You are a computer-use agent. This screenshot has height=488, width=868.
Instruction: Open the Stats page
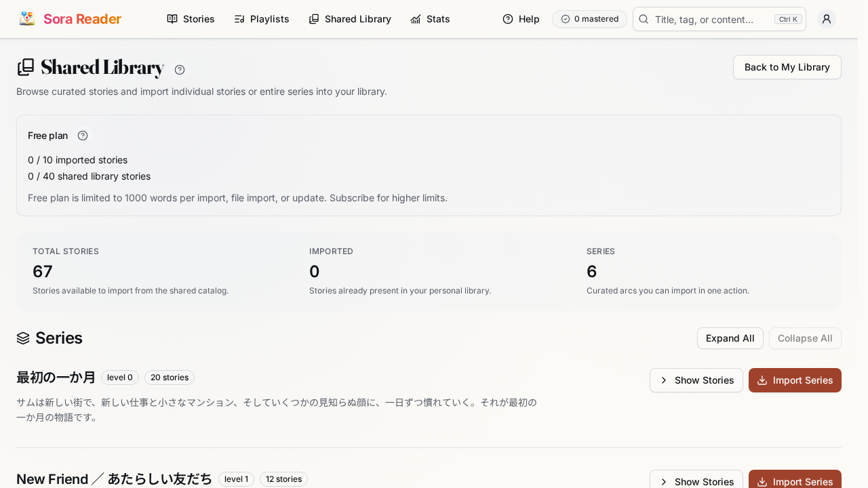pos(430,19)
